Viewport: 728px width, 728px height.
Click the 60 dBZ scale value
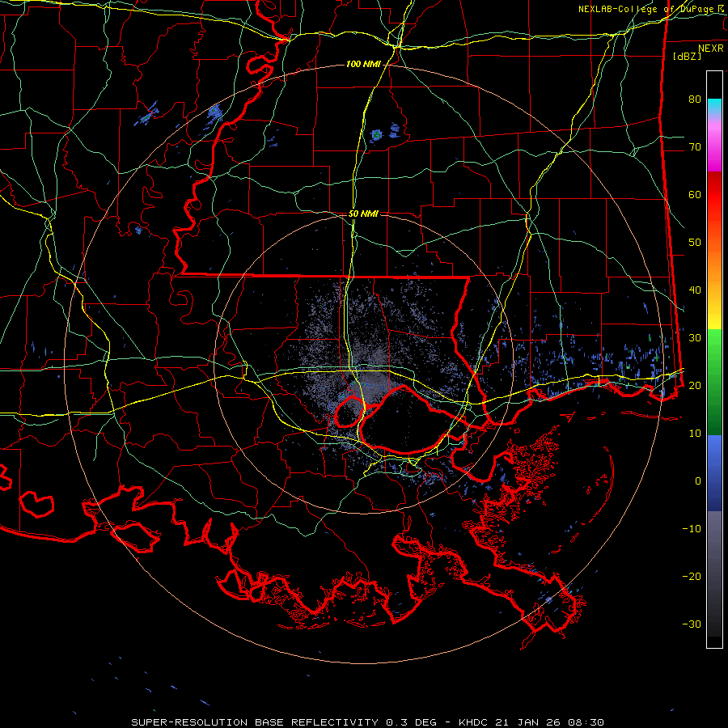point(695,194)
